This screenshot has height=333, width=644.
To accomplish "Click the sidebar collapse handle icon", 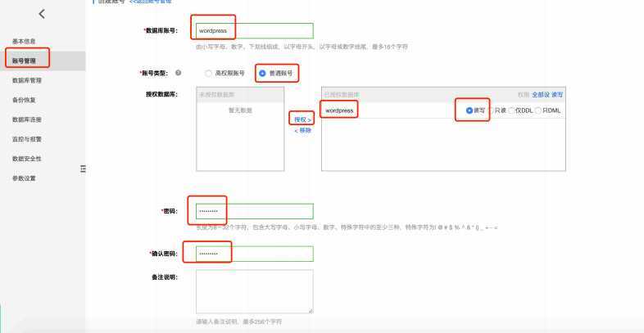I will click(83, 169).
